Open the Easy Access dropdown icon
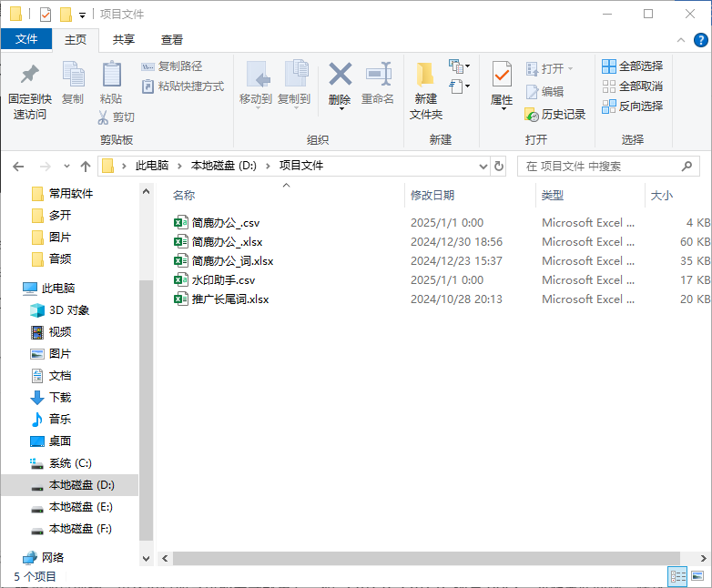Screen dimensions: 712x588 (460, 86)
